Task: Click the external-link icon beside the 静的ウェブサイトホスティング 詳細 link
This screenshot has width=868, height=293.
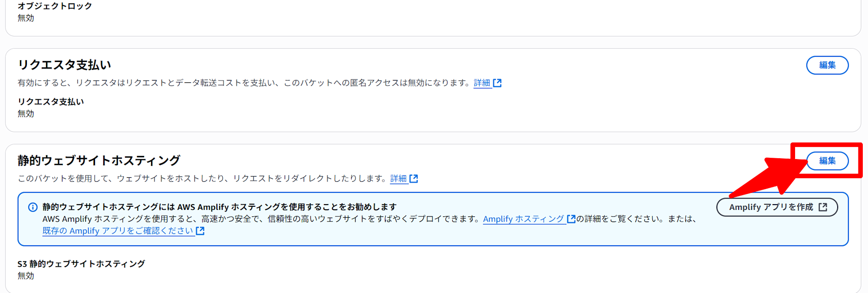Action: (414, 179)
